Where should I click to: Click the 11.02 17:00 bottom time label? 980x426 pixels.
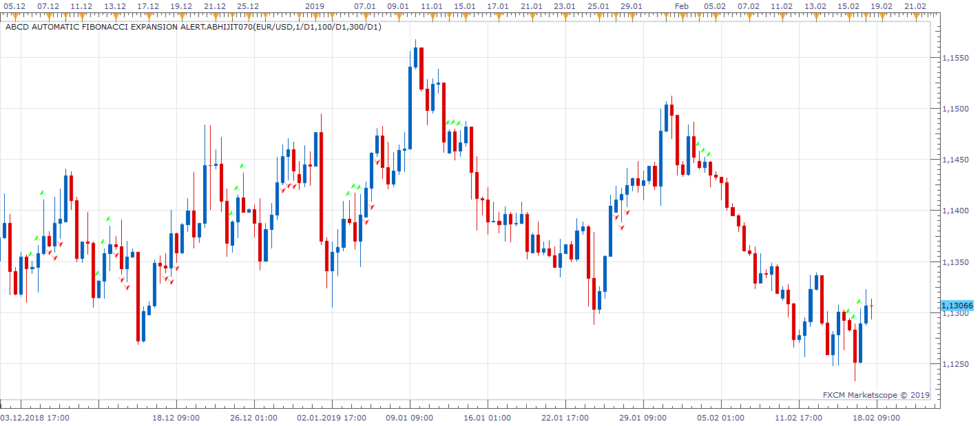(798, 418)
